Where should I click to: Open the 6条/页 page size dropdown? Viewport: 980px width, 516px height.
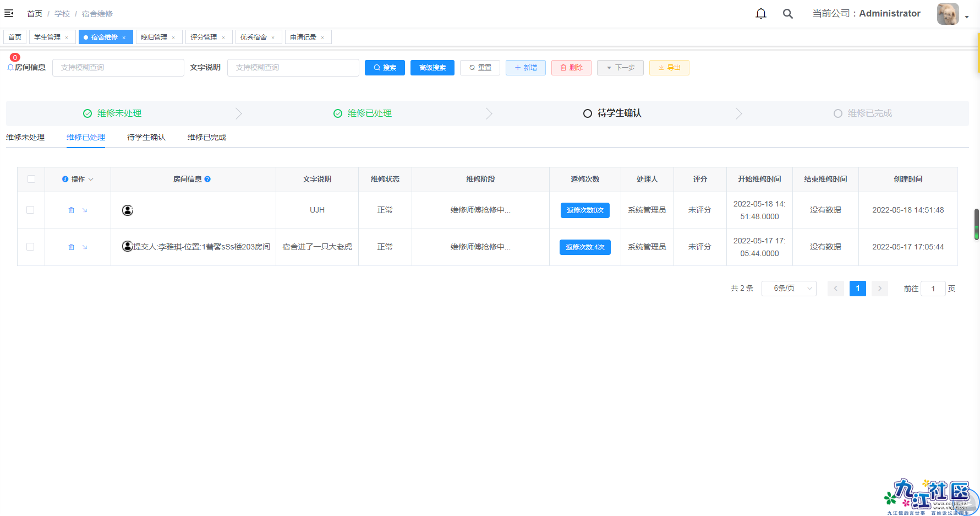tap(789, 288)
